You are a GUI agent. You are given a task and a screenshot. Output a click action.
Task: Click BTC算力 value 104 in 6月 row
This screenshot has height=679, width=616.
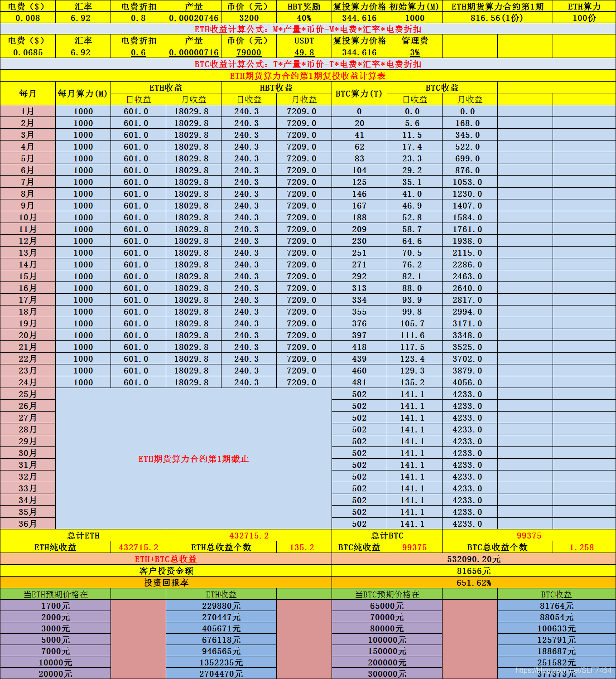pyautogui.click(x=359, y=170)
